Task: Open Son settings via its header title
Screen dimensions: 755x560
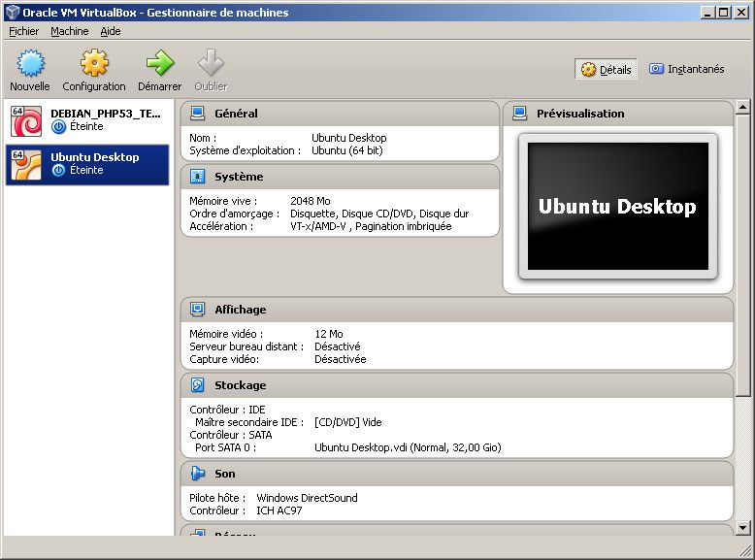Action: [x=225, y=474]
